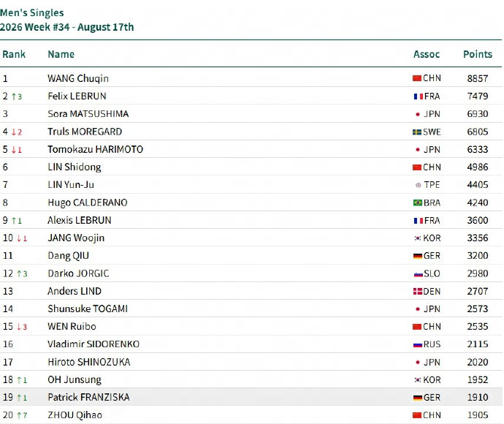Click the red down arrow beside rank 15
Image resolution: width=504 pixels, height=424 pixels.
19,327
